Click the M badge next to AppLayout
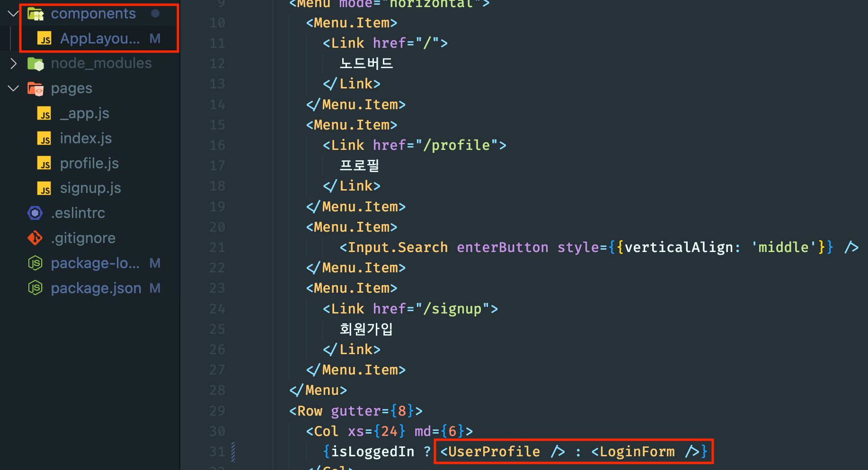This screenshot has height=470, width=868. point(155,39)
